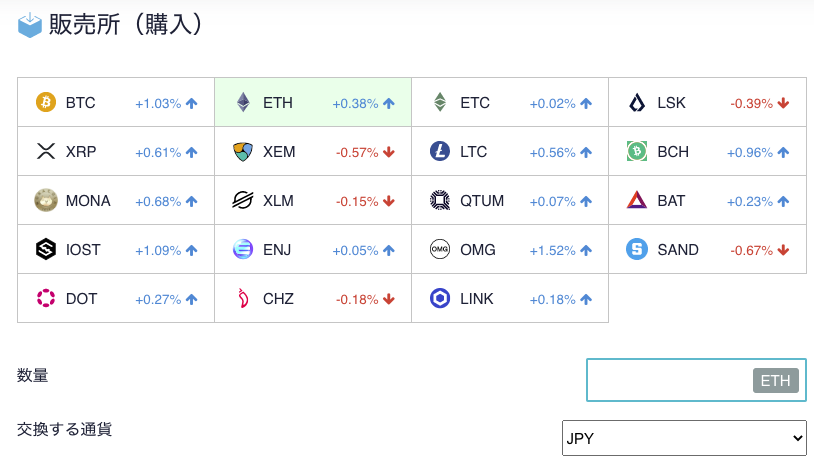Viewport: 814px width, 466px height.
Task: Pick the QTUM currency option
Action: tap(509, 201)
